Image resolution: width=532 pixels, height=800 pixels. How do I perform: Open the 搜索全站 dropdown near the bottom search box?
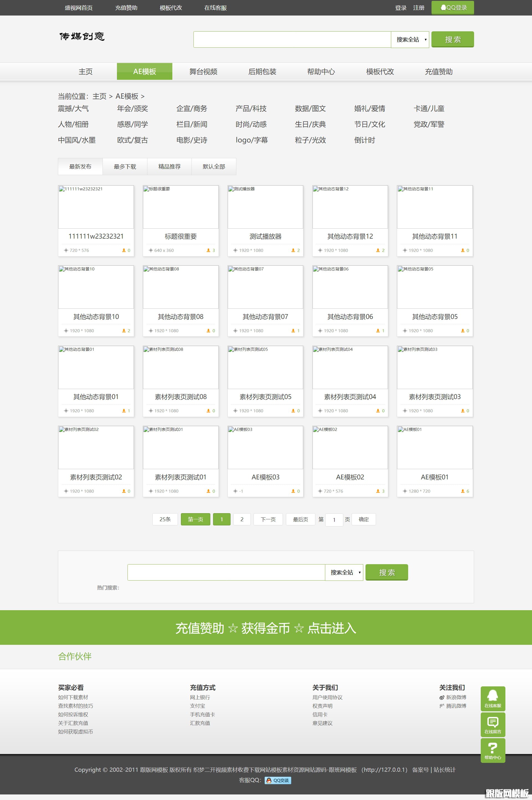pos(344,572)
